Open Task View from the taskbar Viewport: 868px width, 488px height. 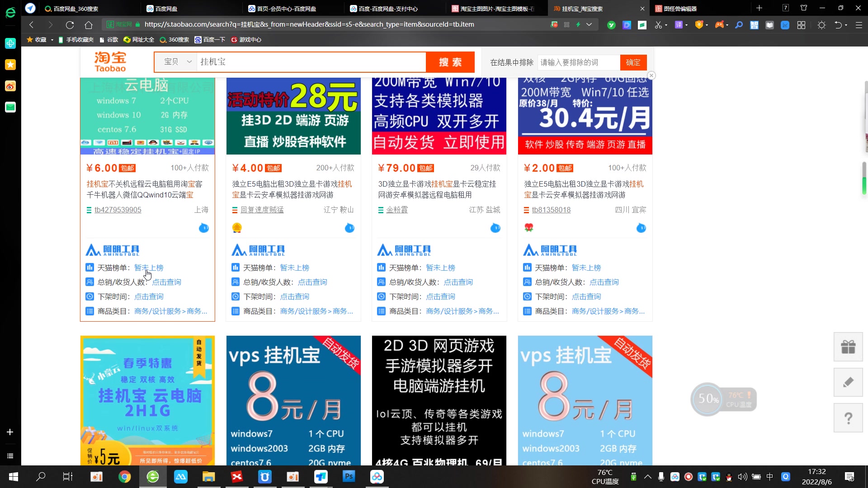68,477
